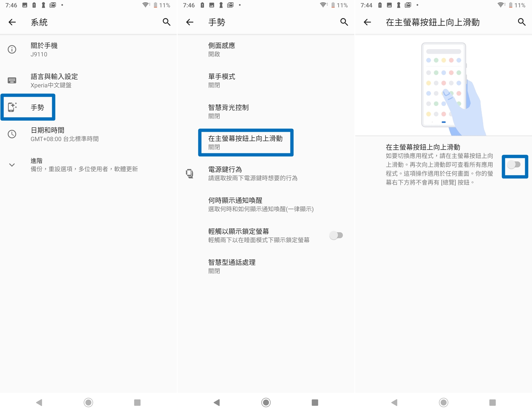Tap the 電源鍵行為 power key icon
The image size is (532, 413).
click(x=189, y=174)
